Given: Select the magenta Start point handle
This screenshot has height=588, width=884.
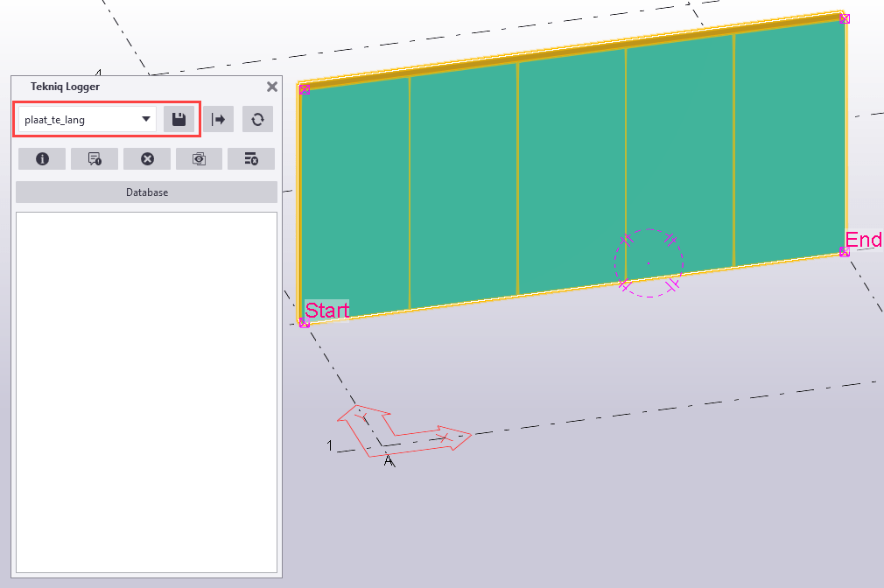Looking at the screenshot, I should point(305,323).
